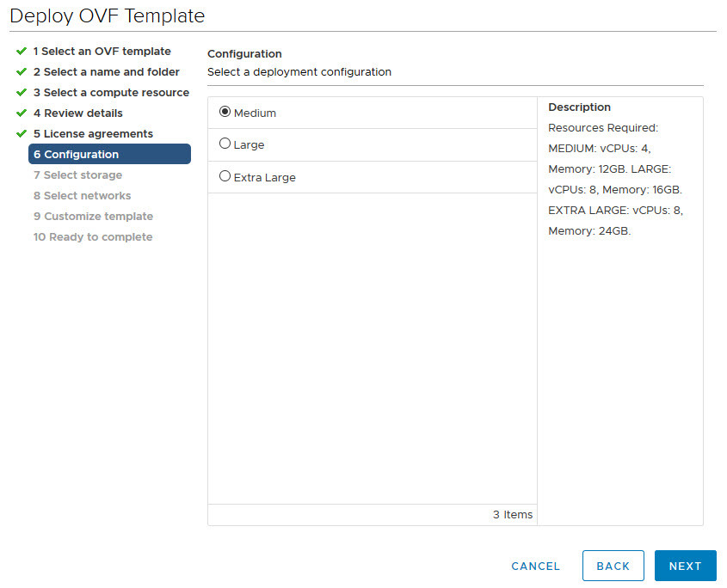Return to step 4 Review details
The height and width of the screenshot is (588, 727).
pyautogui.click(x=77, y=113)
